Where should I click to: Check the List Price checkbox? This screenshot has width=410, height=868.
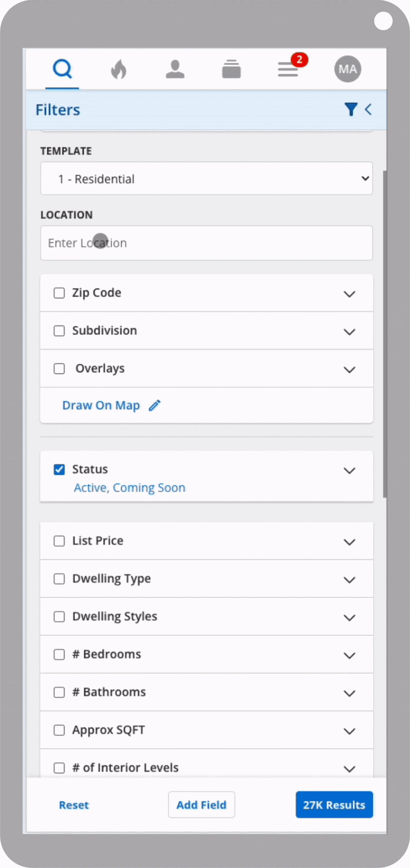pos(59,541)
